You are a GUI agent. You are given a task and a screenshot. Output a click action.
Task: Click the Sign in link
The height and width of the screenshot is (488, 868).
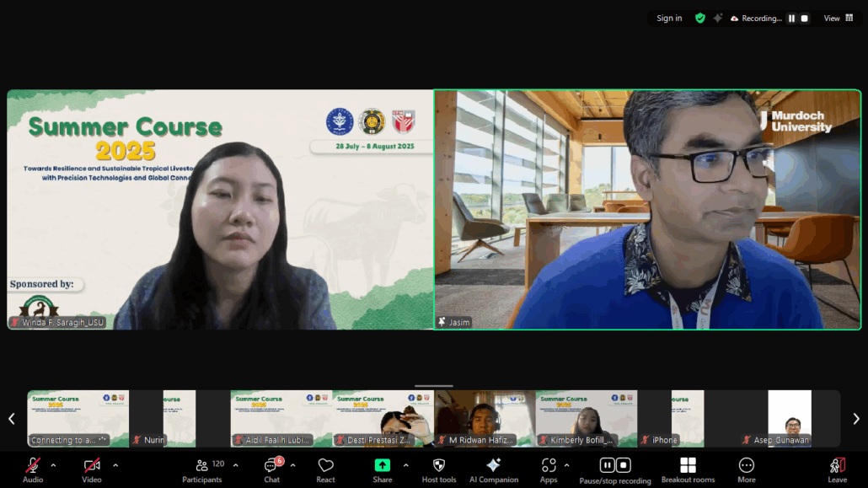coord(669,19)
